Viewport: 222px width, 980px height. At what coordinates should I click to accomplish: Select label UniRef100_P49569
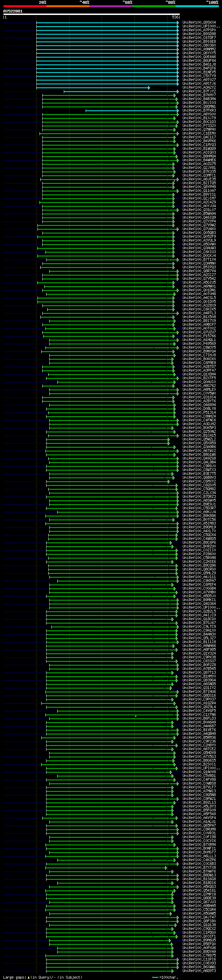coord(199,343)
